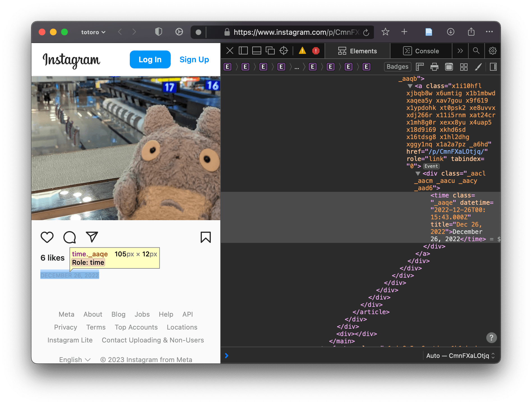This screenshot has height=405, width=532.
Task: Select the time element row in DOM tree
Action: (360, 217)
